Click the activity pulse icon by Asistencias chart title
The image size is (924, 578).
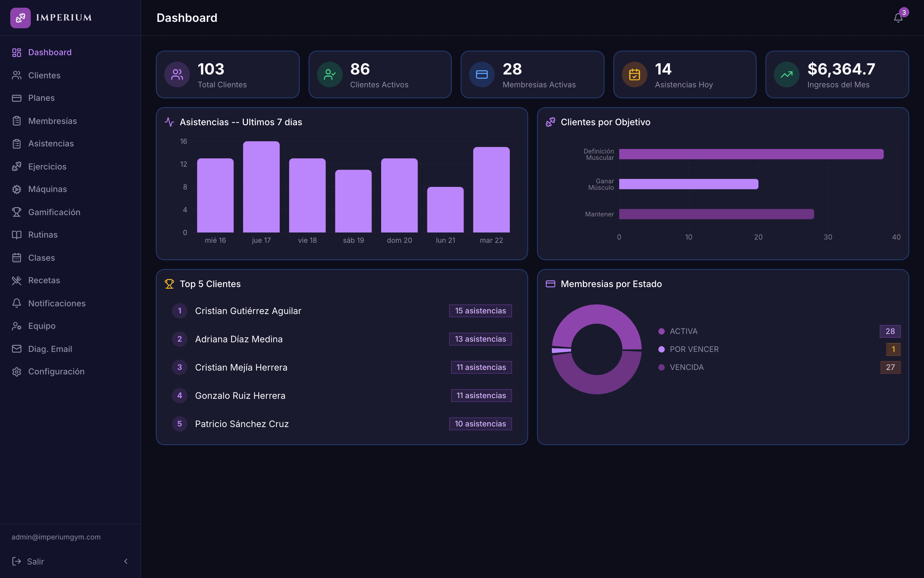point(169,122)
